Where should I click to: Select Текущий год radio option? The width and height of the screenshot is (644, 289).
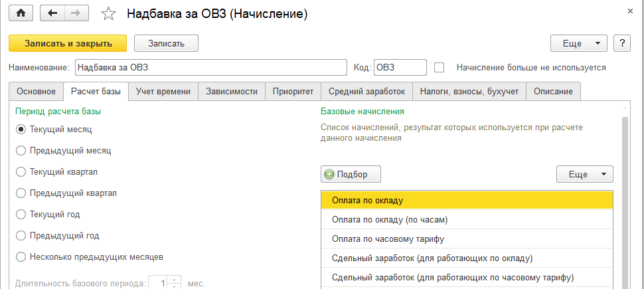pyautogui.click(x=21, y=215)
